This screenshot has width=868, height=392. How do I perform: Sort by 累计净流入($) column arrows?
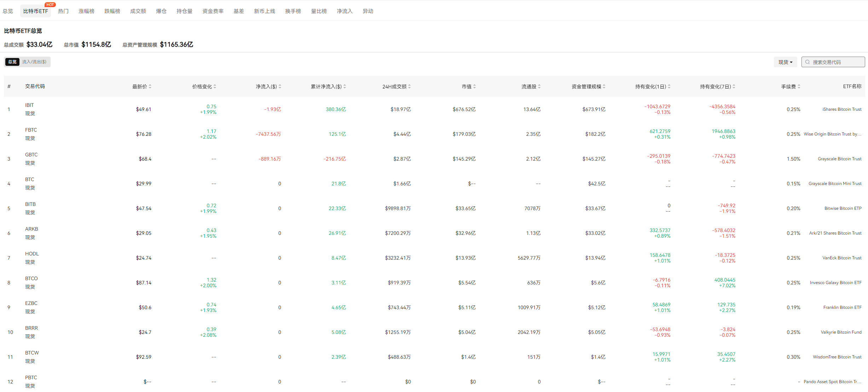click(345, 87)
